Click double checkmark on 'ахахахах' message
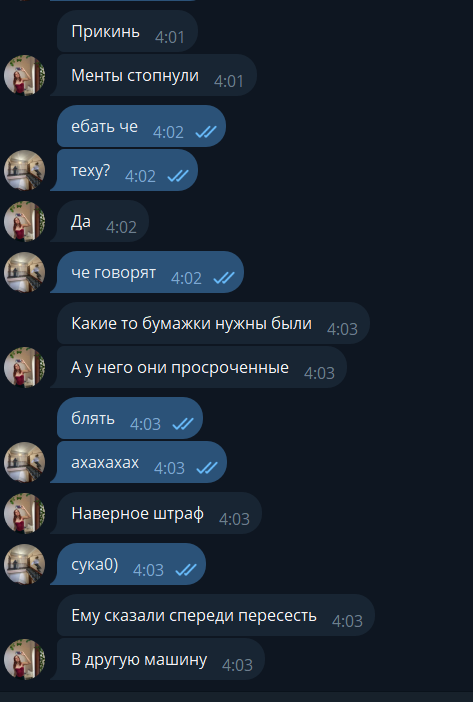This screenshot has height=702, width=473. coord(207,468)
